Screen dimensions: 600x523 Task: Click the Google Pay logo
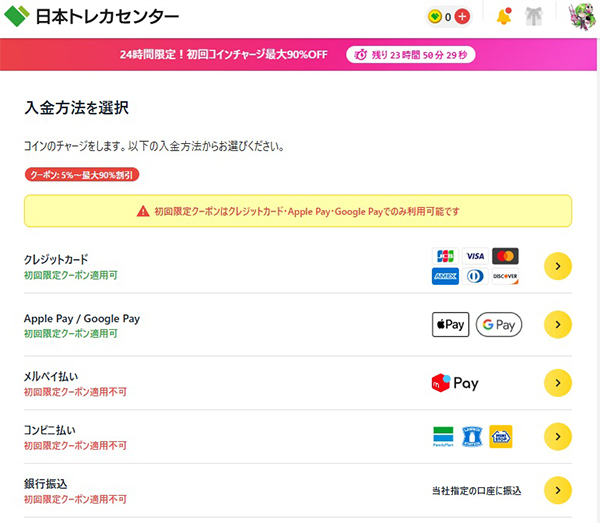[x=499, y=324]
